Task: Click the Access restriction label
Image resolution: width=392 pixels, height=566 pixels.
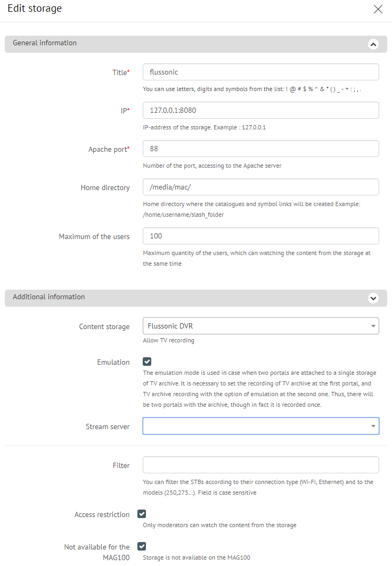Action: coord(102,515)
